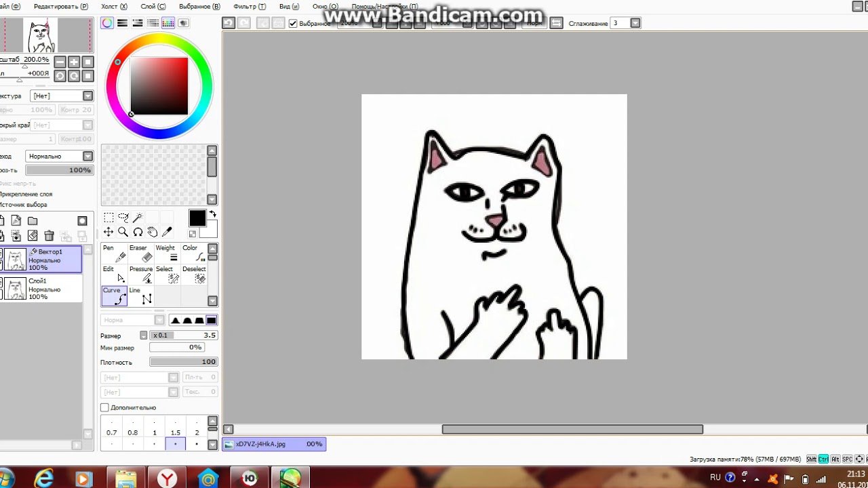Select brush size preset 1.5
The width and height of the screenshot is (868, 488).
[176, 432]
